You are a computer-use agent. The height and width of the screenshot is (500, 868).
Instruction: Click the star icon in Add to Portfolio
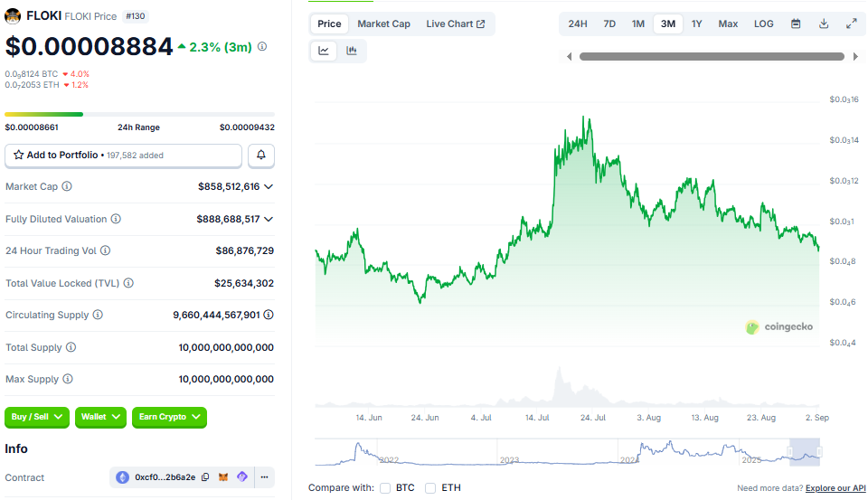(x=18, y=155)
